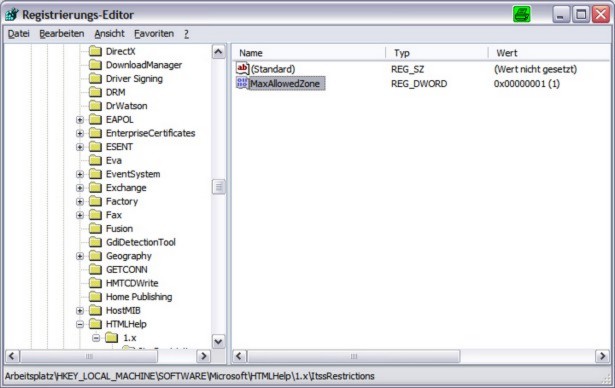Select the GETCONN folder icon

click(x=95, y=270)
